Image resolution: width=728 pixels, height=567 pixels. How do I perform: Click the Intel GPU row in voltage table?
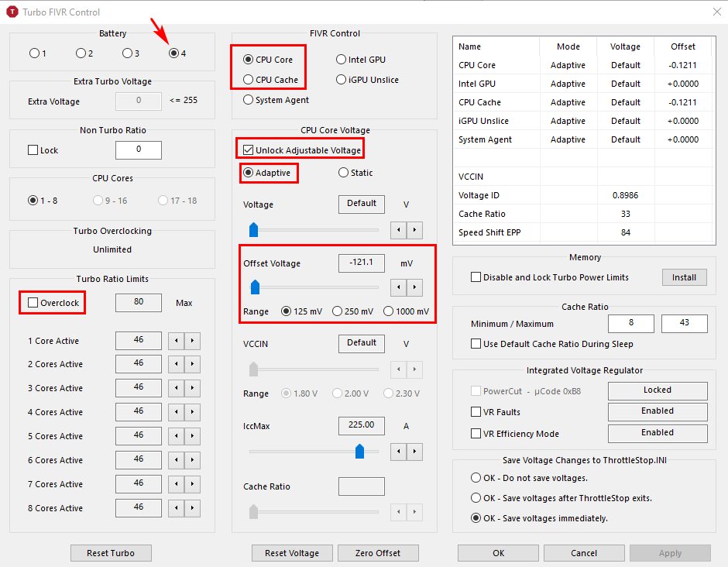pos(584,84)
